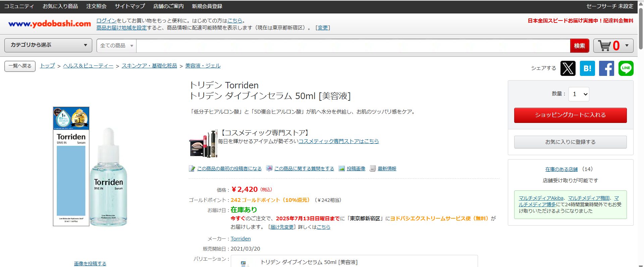This screenshot has height=267, width=644.
Task: Open ヘルス&ビューティー breadcrumb link
Action: (88, 66)
